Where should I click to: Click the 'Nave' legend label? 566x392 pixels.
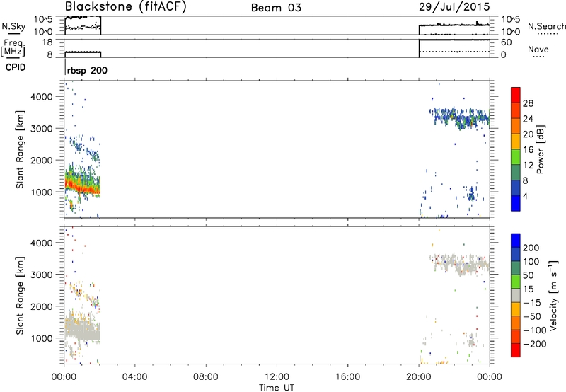(x=538, y=50)
